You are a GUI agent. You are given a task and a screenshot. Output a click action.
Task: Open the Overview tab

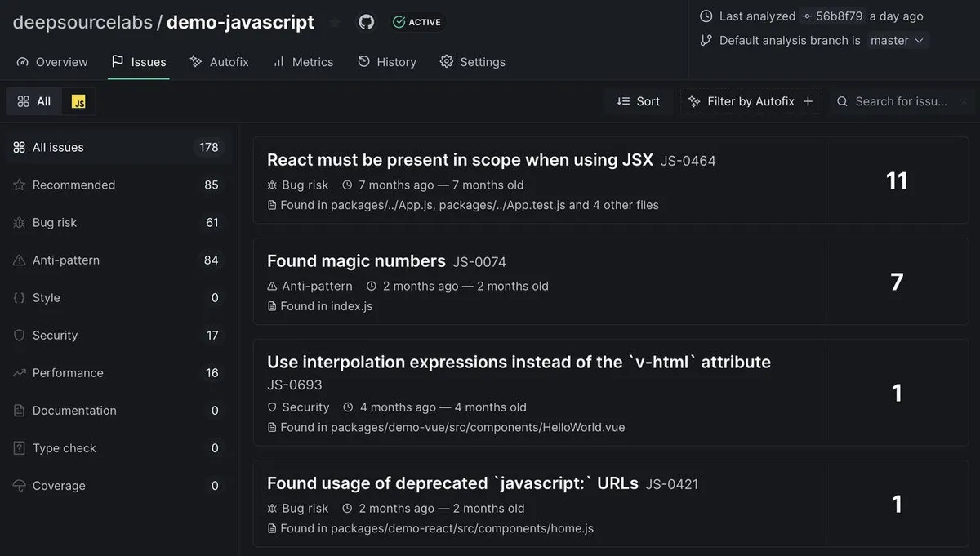[51, 62]
